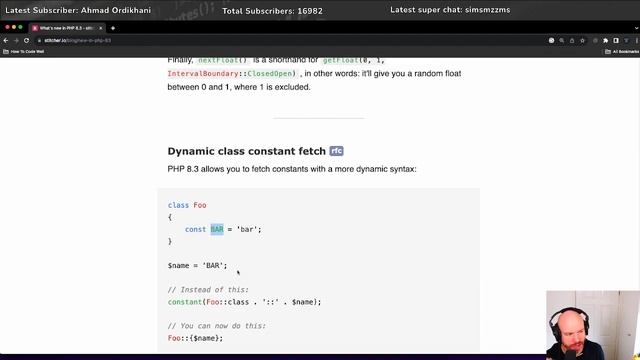This screenshot has height=360, width=640.
Task: Open the All Bookmarks folder
Action: (x=622, y=51)
